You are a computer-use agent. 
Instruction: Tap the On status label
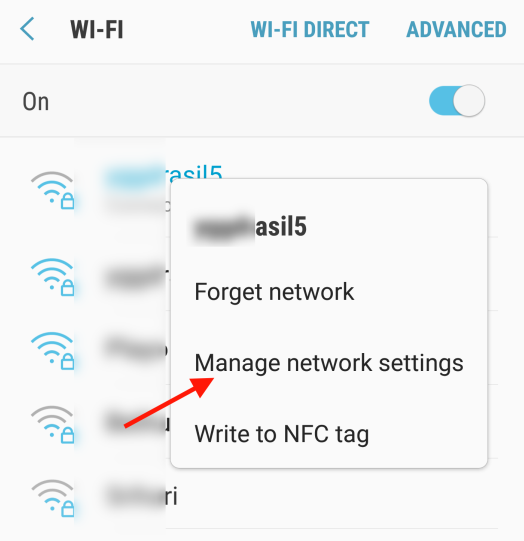coord(36,102)
